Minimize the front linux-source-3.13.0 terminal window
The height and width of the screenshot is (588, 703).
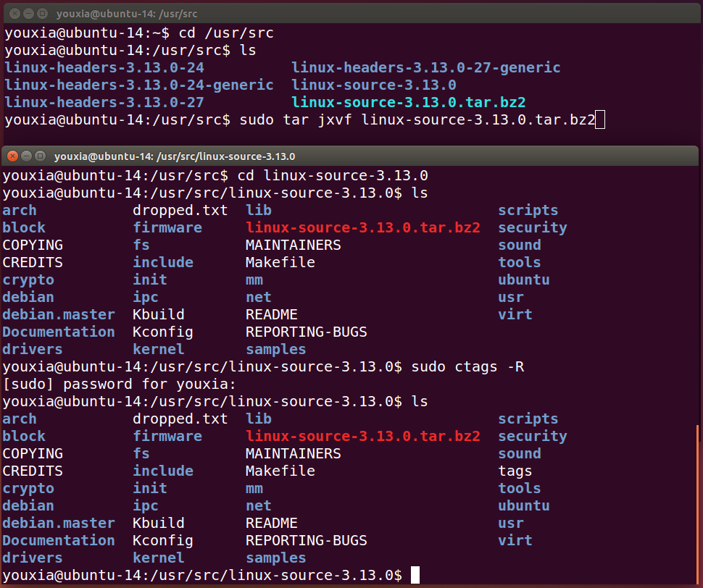26,156
